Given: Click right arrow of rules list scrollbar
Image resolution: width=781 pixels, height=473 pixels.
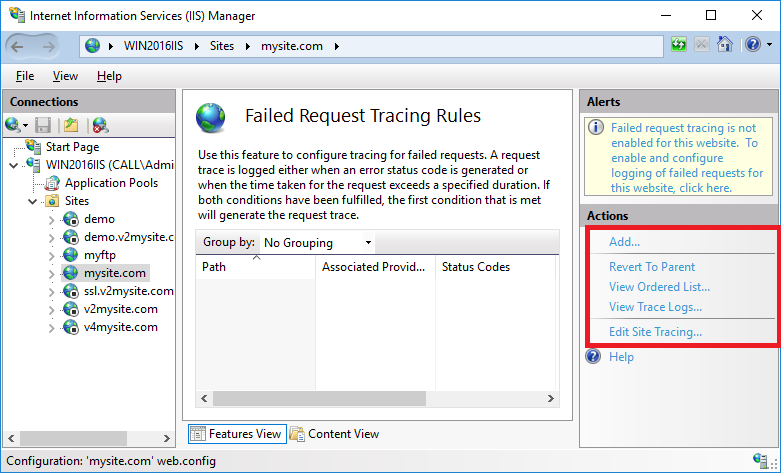Looking at the screenshot, I should click(550, 398).
